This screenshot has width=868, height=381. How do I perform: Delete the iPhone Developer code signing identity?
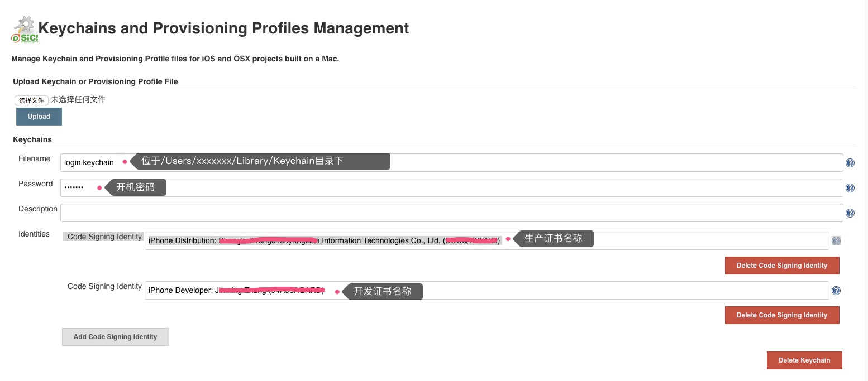coord(782,315)
